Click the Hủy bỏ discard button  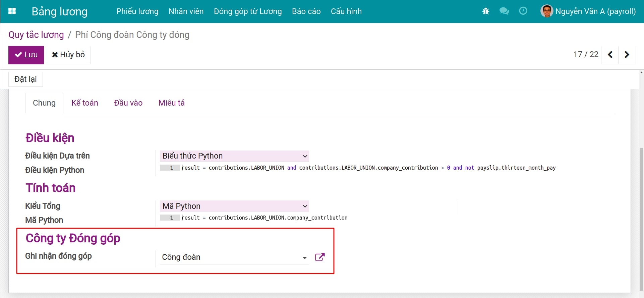click(68, 55)
